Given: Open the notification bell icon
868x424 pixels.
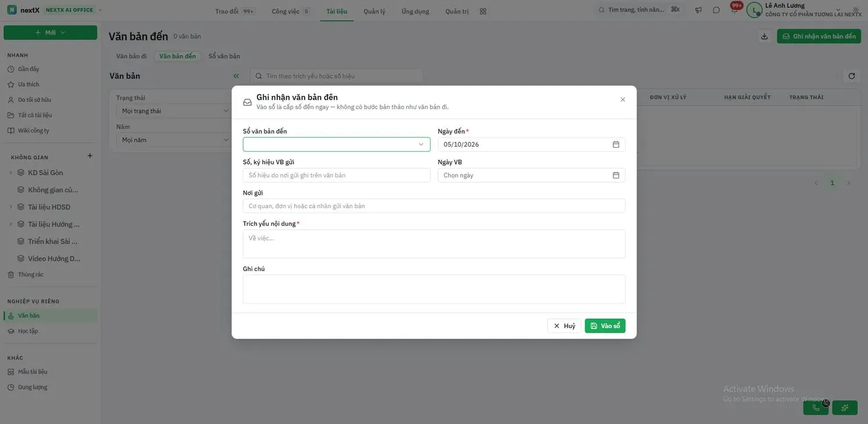Looking at the screenshot, I should (734, 10).
